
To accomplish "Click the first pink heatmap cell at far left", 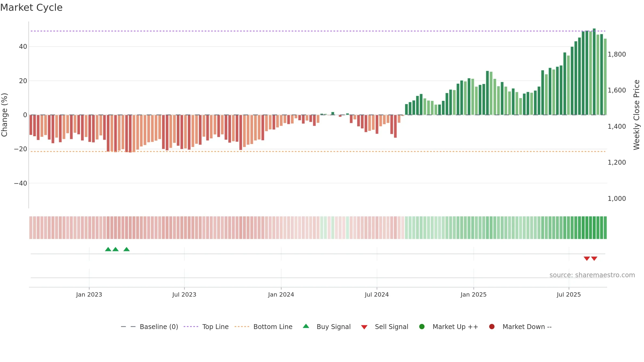I will (31, 228).
